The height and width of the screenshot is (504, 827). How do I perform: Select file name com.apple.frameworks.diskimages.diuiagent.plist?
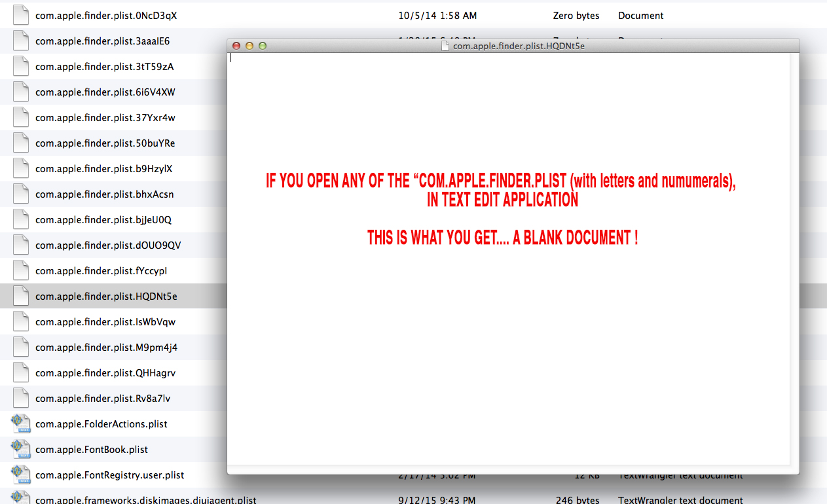click(146, 499)
